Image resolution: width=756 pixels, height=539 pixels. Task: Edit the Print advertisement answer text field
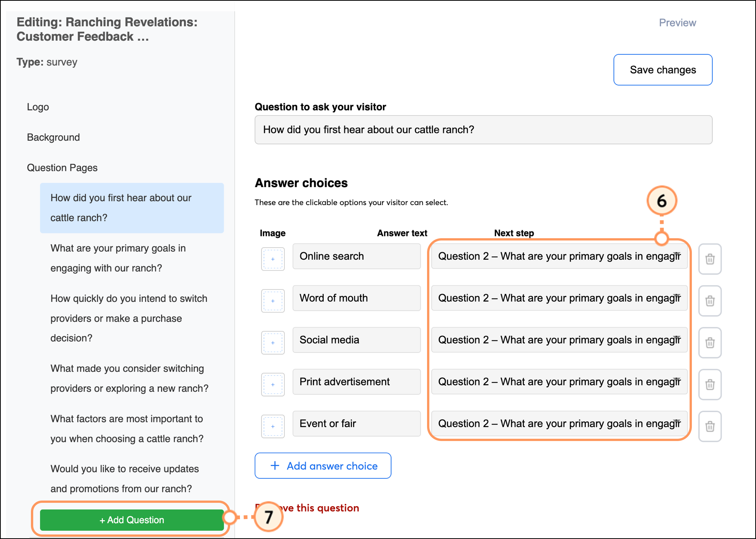coord(356,382)
